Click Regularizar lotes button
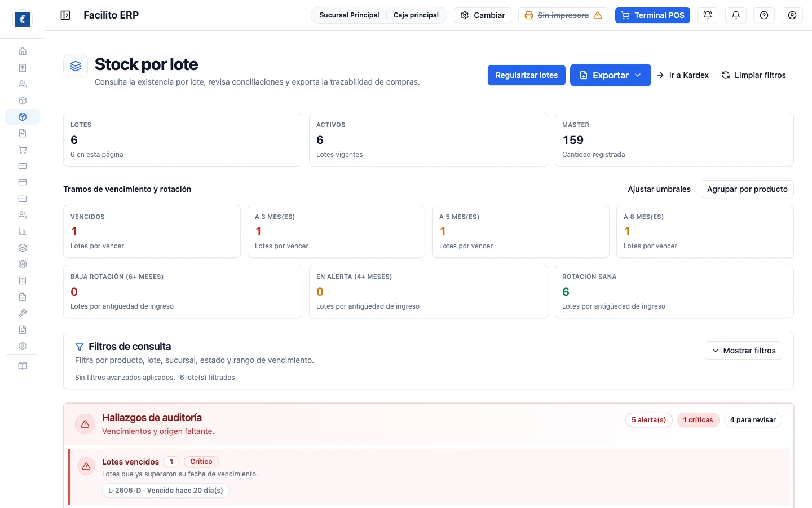The image size is (812, 508). 527,75
